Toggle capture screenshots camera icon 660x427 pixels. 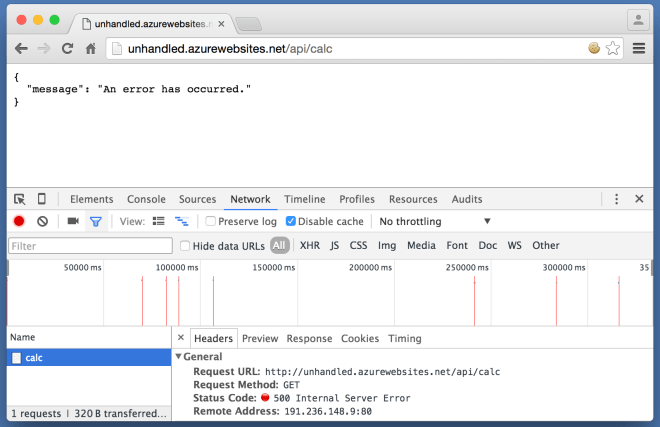click(73, 221)
